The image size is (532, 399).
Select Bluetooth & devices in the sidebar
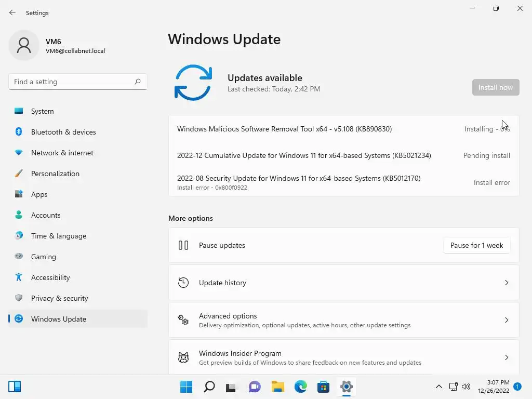[x=78, y=132]
